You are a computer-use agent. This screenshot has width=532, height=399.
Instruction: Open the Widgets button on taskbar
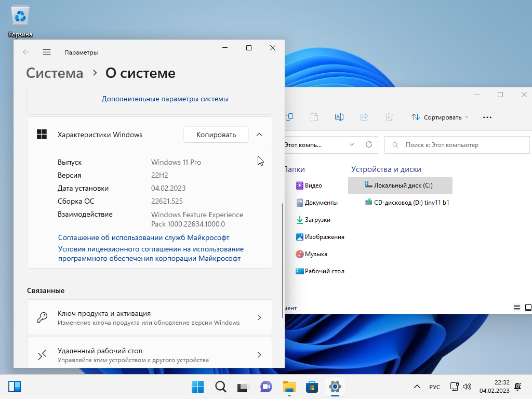[x=15, y=387]
